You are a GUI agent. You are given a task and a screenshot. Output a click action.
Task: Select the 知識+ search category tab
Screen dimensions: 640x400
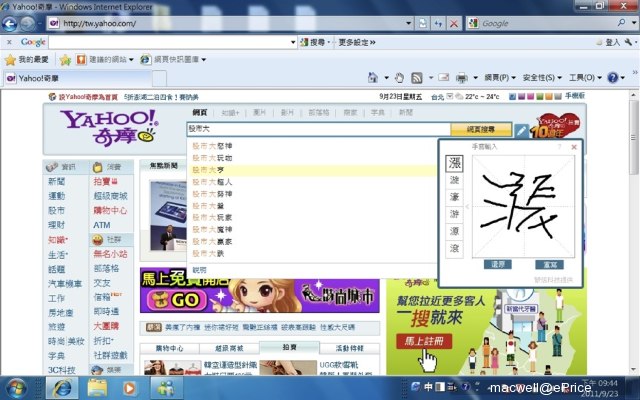pyautogui.click(x=231, y=113)
